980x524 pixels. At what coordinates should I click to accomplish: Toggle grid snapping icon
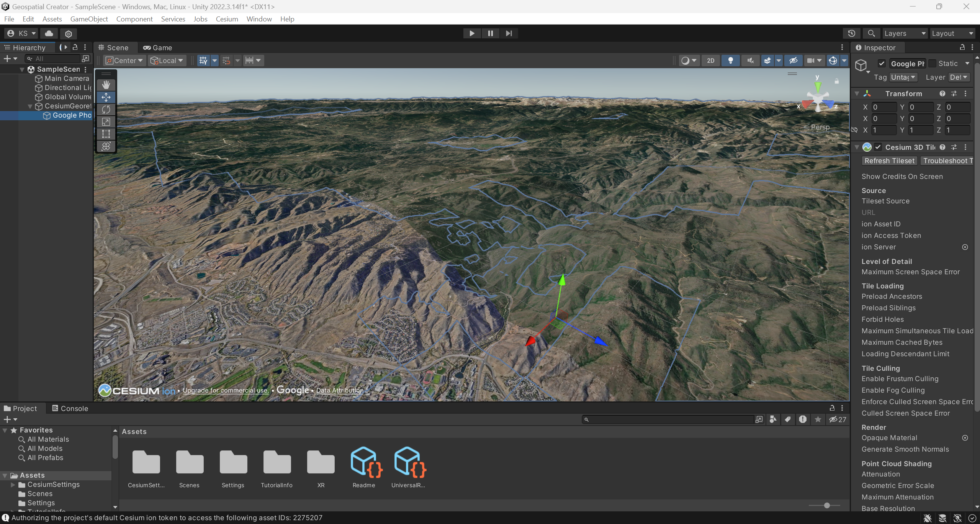click(226, 61)
